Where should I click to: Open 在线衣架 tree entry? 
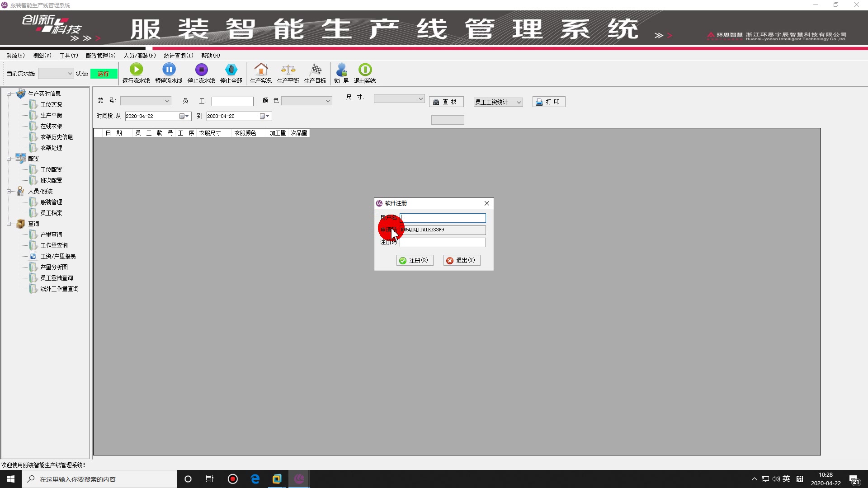point(51,126)
